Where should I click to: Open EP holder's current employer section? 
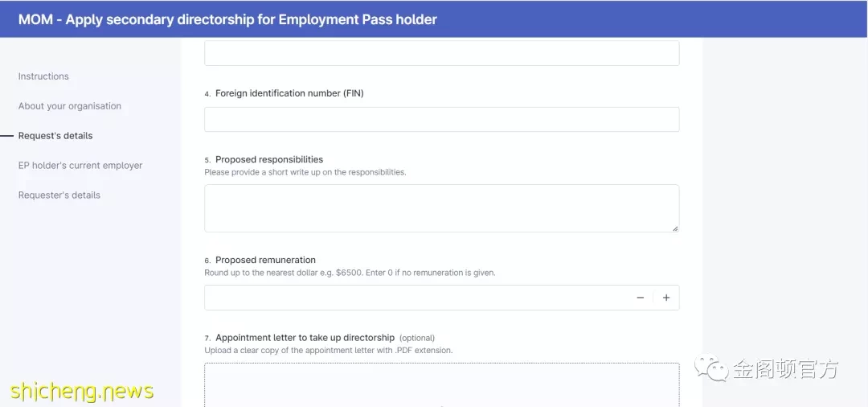point(80,166)
